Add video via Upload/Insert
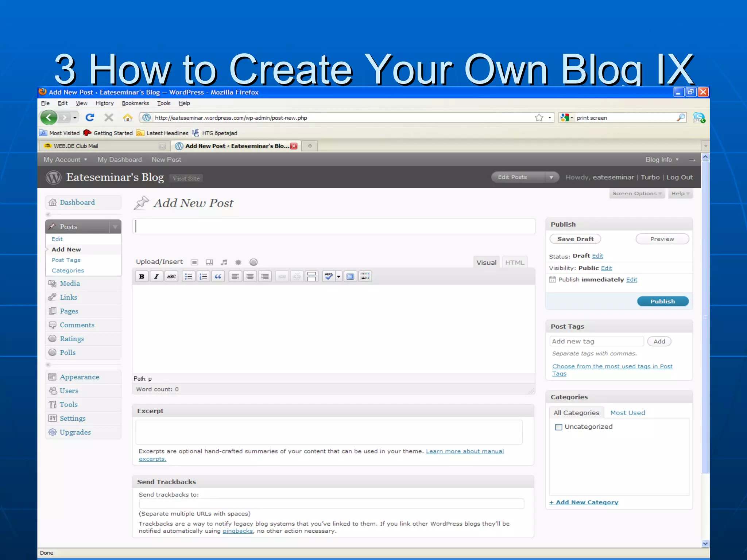747x560 pixels. point(209,262)
